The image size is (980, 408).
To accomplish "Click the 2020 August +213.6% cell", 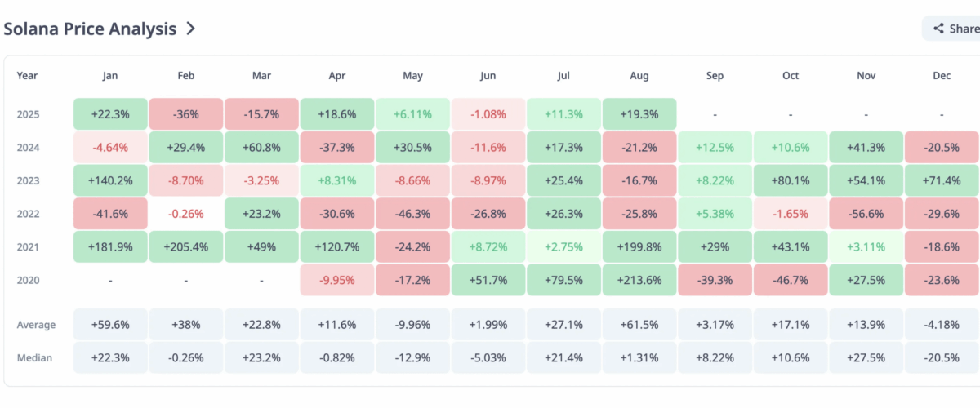I will point(639,280).
